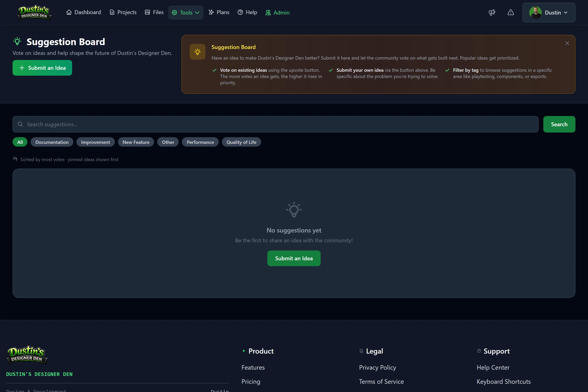Image resolution: width=588 pixels, height=392 pixels.
Task: Select the All filter tag
Action: click(x=20, y=142)
